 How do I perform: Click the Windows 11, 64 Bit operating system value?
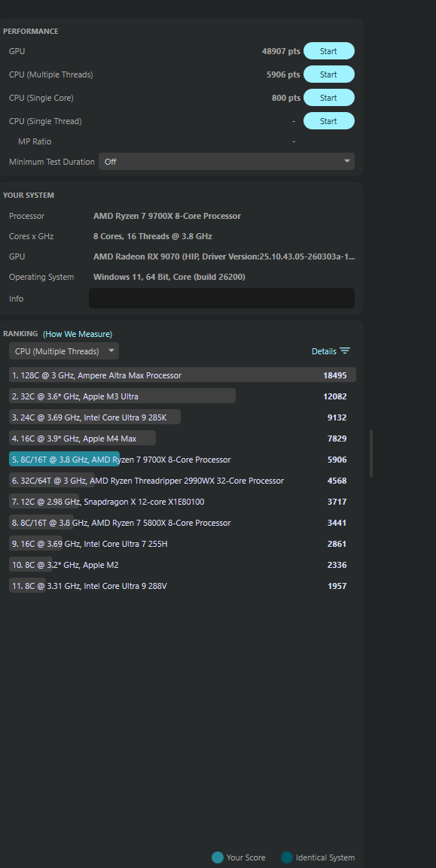[169, 277]
